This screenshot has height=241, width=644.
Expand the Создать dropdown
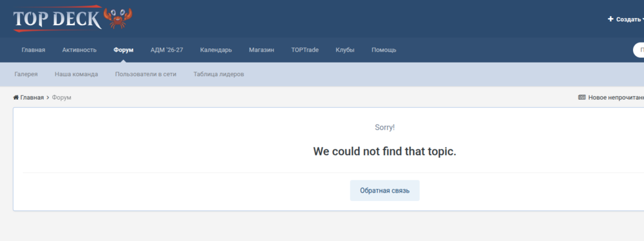coord(626,19)
